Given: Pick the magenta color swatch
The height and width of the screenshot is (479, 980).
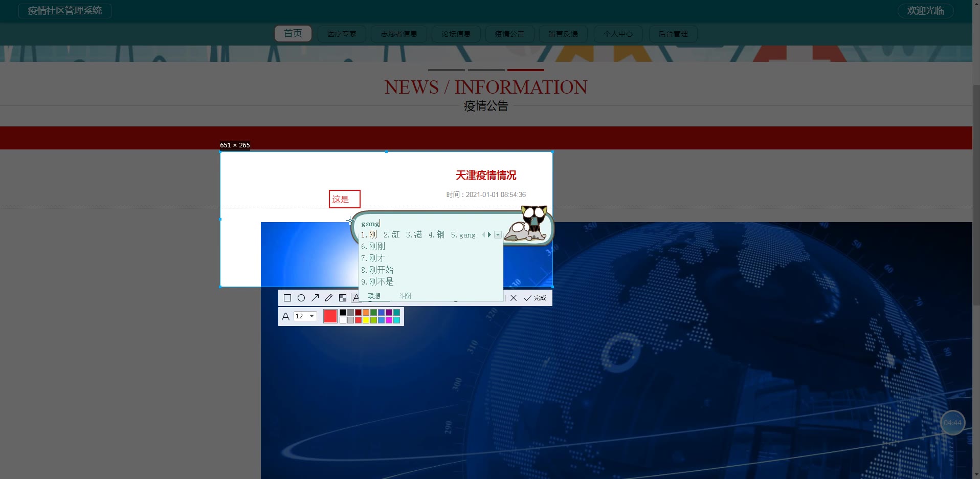Looking at the screenshot, I should coord(389,320).
